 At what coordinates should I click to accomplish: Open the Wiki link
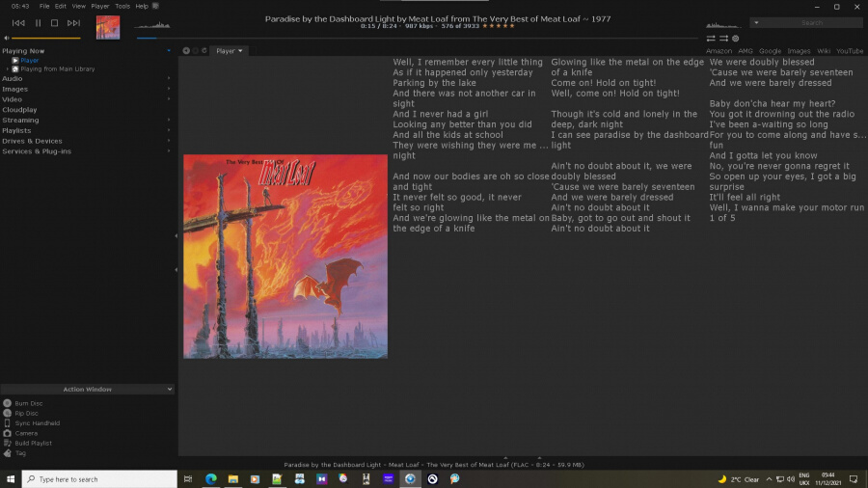click(x=824, y=51)
